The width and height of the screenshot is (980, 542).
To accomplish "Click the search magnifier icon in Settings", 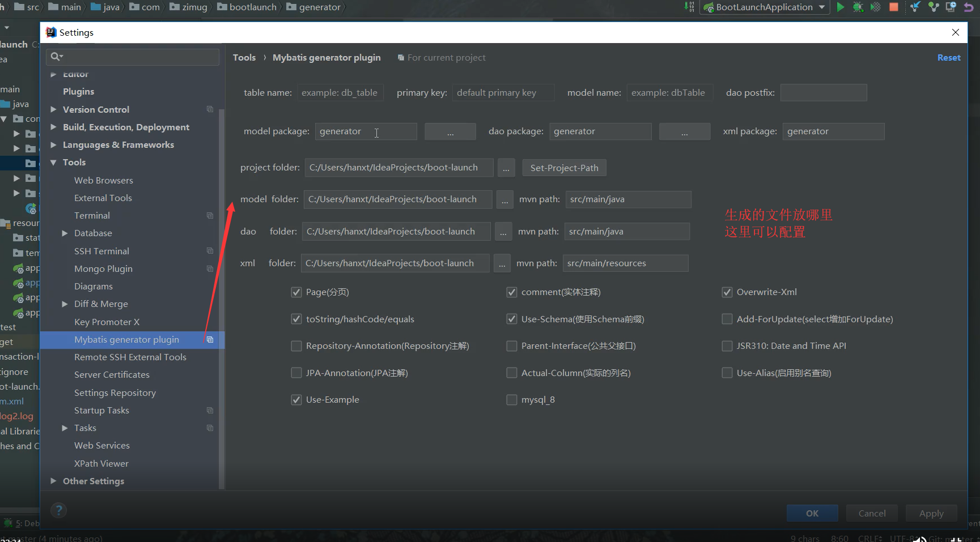I will coord(57,57).
